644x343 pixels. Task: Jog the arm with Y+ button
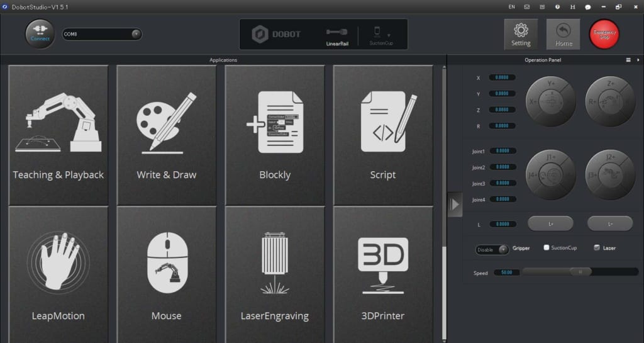coord(551,83)
